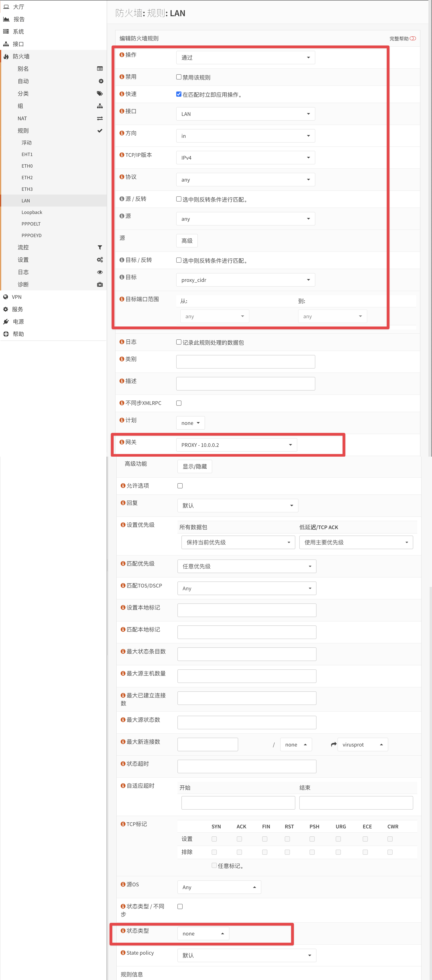Viewport: 432px width, 980px height.
Task: Click the laptop icon beside 大厅
Action: (6, 7)
